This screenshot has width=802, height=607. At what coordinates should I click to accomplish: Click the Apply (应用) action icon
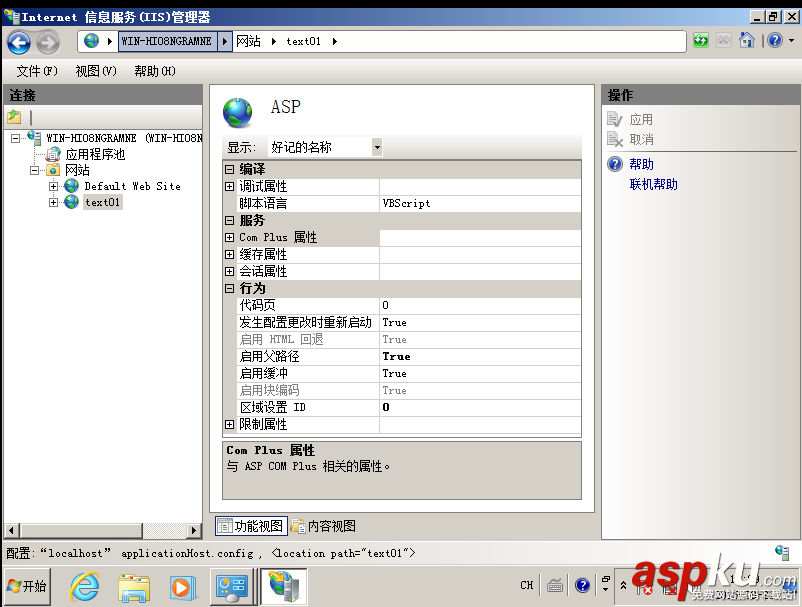pos(615,119)
